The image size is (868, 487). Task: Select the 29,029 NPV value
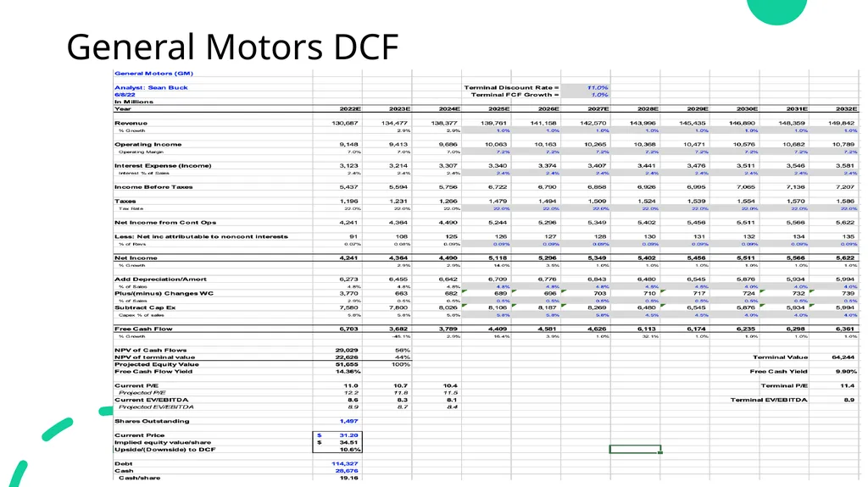pos(347,350)
